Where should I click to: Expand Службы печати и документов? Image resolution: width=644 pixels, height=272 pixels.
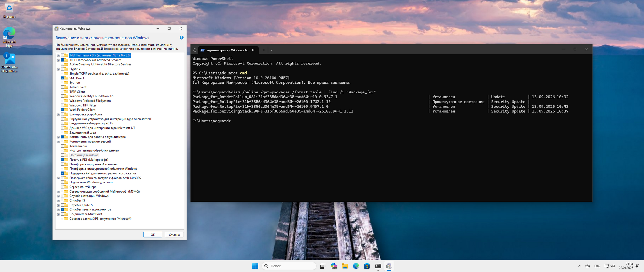[58, 210]
